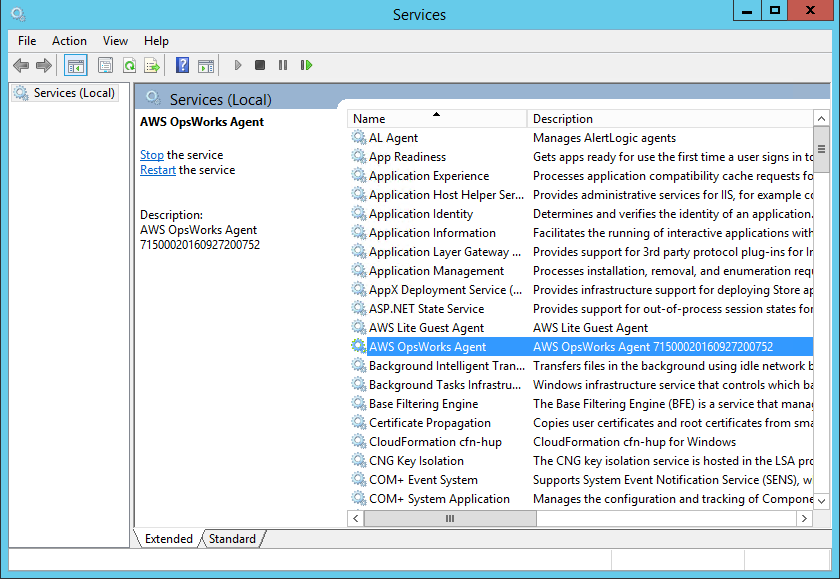Toggle Show/Hide Action Pane icon

[x=206, y=66]
